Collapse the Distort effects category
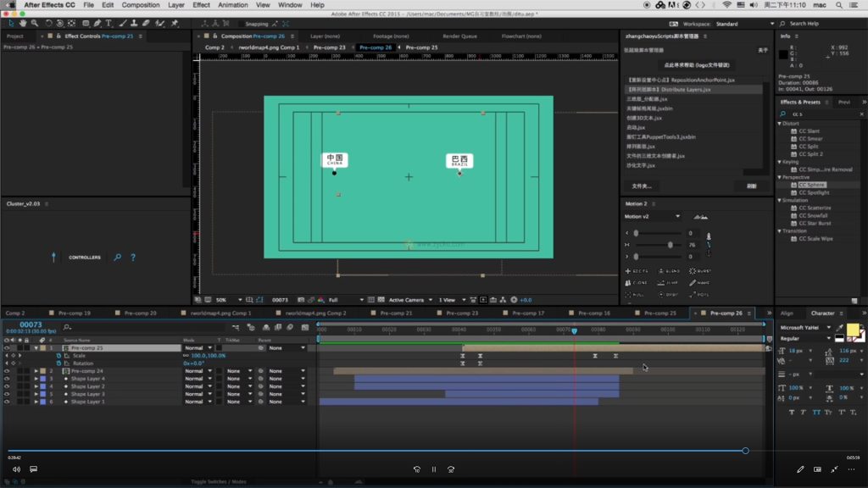Viewport: 868px width, 488px height. click(x=780, y=124)
